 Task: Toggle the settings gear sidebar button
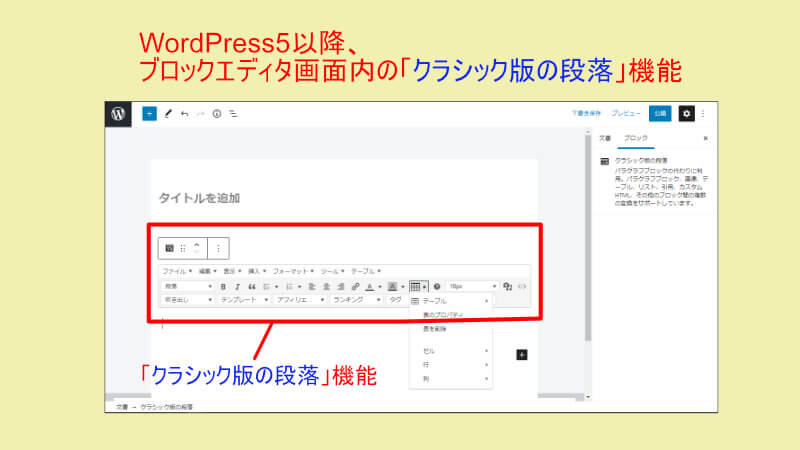(686, 114)
